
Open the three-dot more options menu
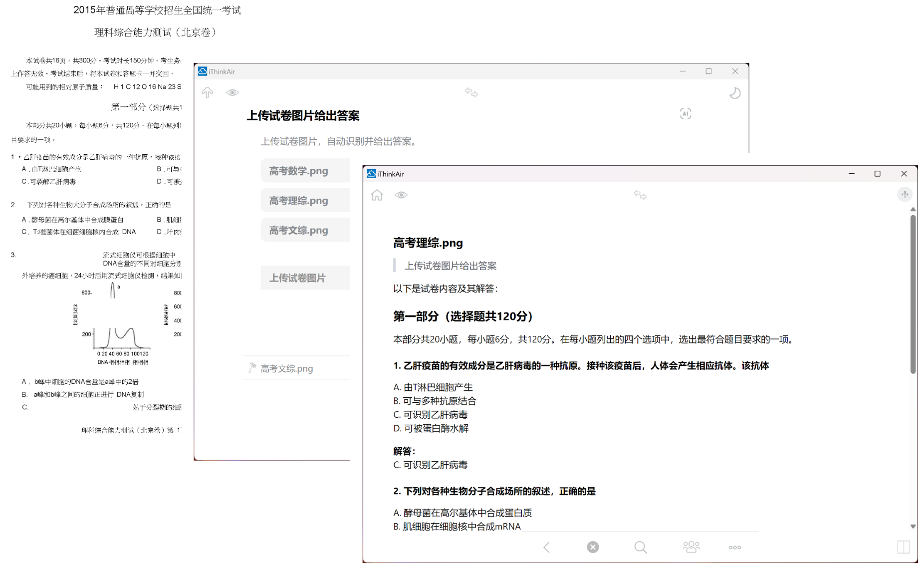(734, 548)
